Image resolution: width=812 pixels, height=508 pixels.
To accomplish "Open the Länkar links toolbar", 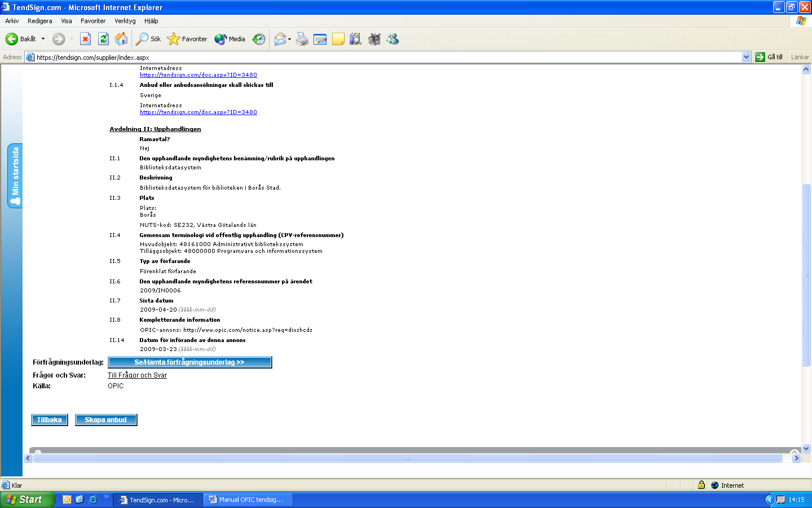I will (x=800, y=57).
